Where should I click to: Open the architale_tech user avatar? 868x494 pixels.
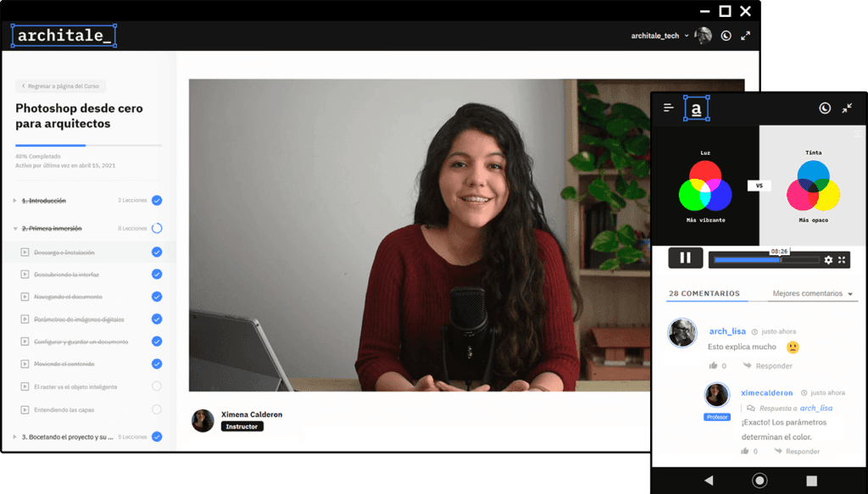coord(703,36)
